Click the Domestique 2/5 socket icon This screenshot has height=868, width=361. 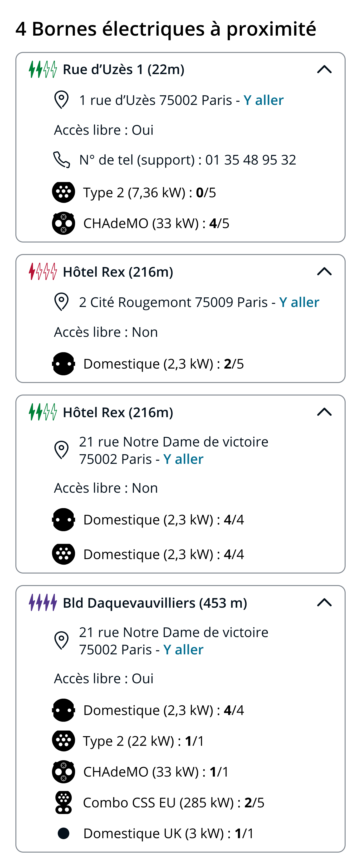[63, 364]
